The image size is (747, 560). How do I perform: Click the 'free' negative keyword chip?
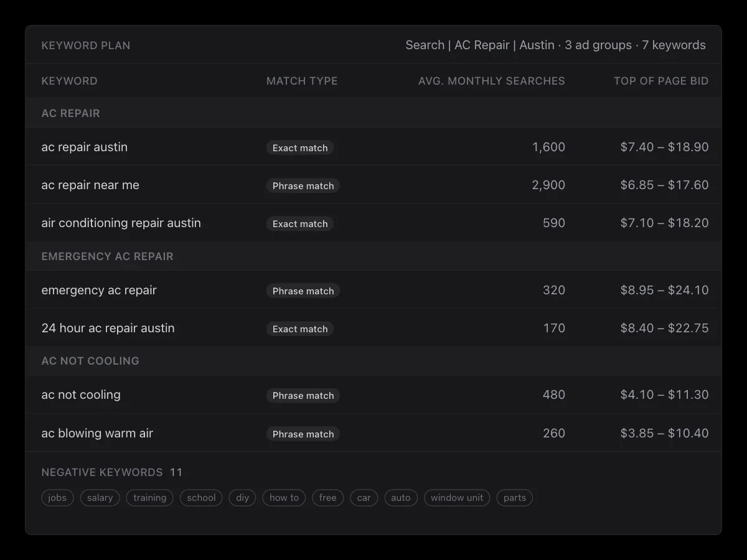click(328, 498)
